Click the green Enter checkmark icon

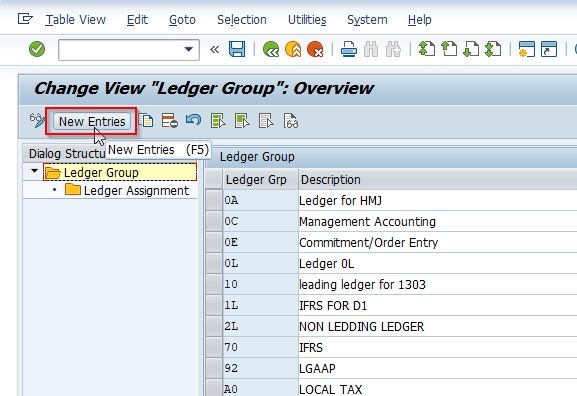coord(37,49)
